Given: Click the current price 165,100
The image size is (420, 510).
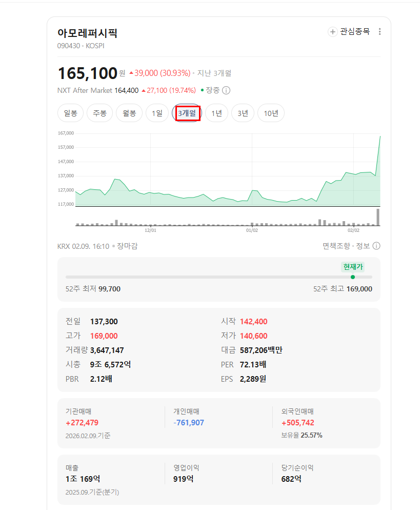Looking at the screenshot, I should pyautogui.click(x=88, y=73).
